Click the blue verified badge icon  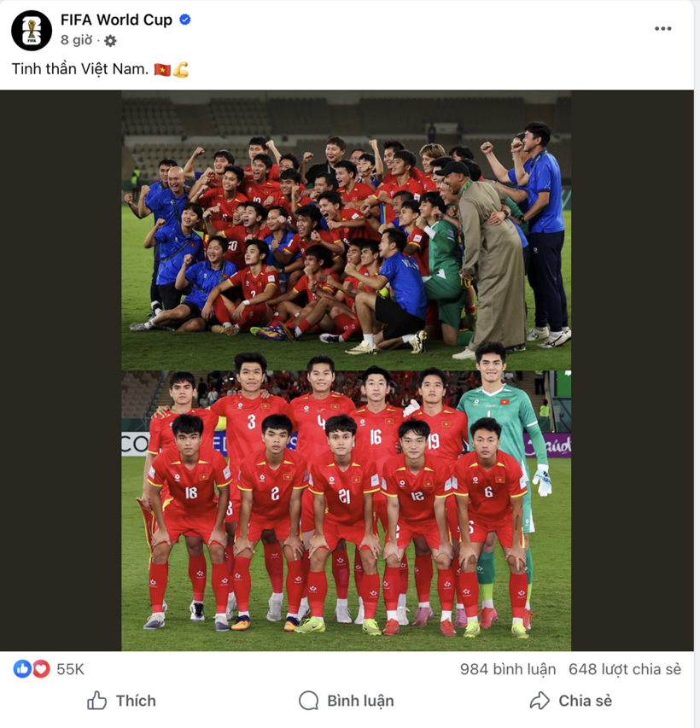(x=185, y=20)
